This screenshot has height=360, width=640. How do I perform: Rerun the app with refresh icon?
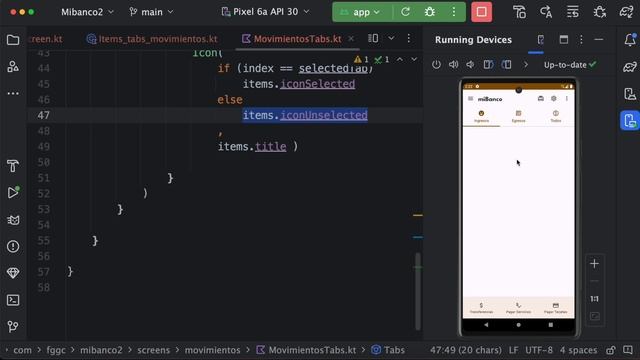click(405, 12)
